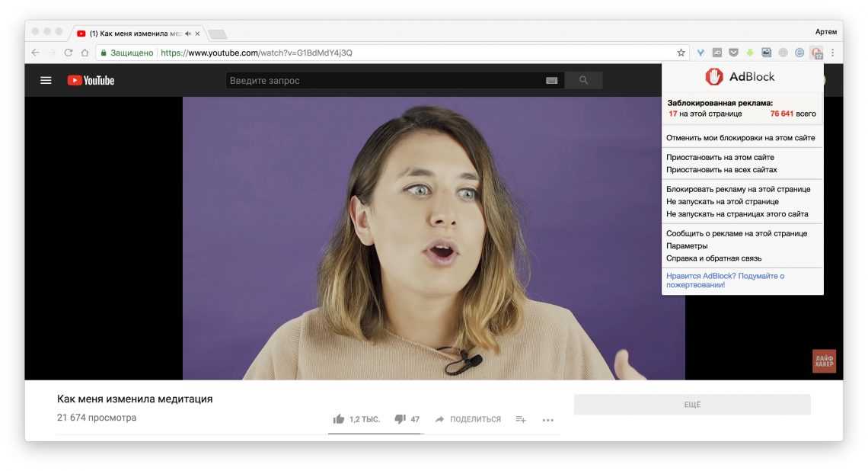
Task: Like the video with thumbs up
Action: 339,419
